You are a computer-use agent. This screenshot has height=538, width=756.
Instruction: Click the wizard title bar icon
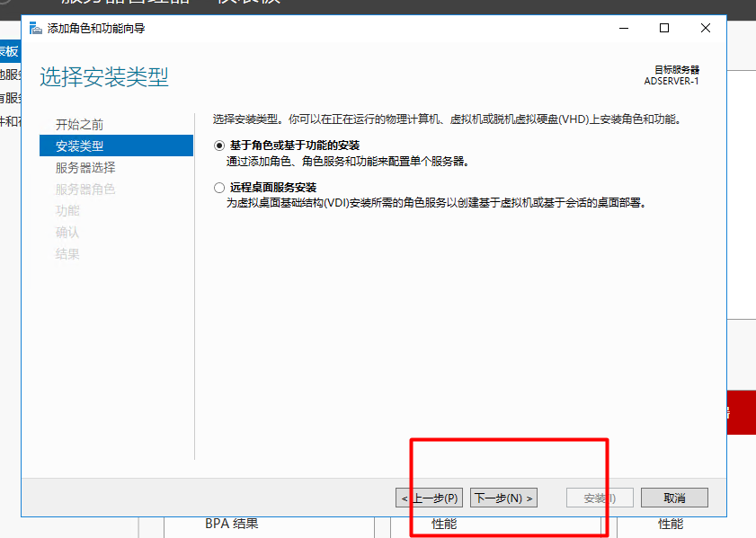tap(36, 29)
